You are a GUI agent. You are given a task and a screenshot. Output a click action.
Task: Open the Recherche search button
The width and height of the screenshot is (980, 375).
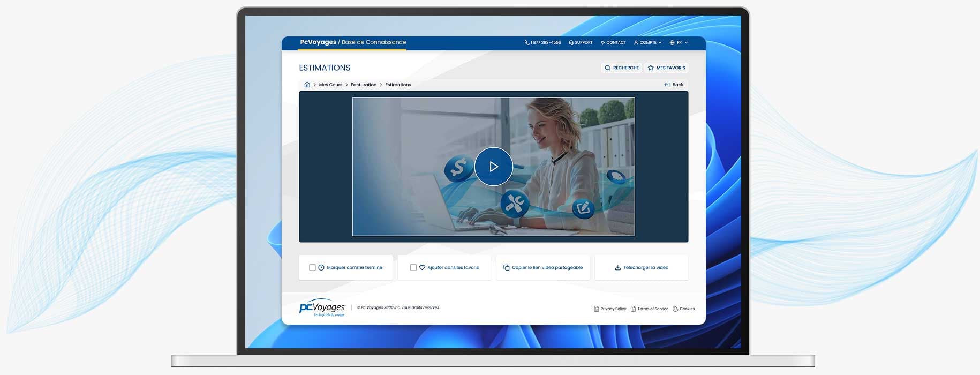click(622, 67)
